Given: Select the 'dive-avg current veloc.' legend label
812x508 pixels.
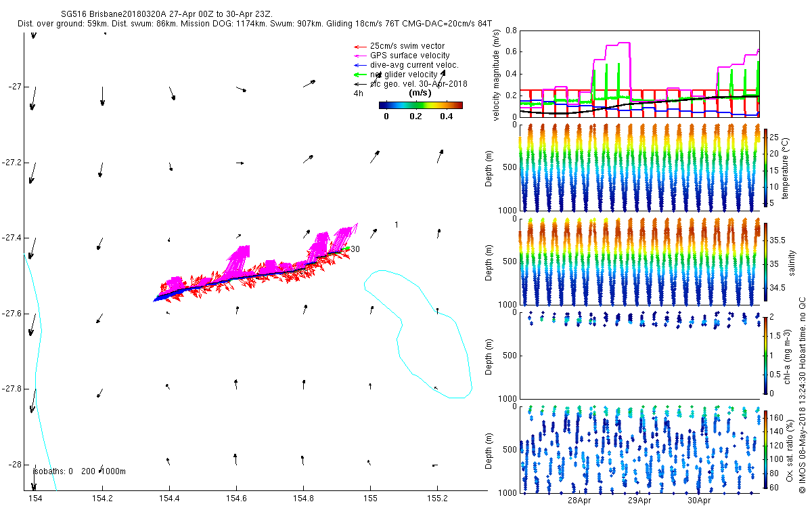Looking at the screenshot, I should (x=414, y=65).
